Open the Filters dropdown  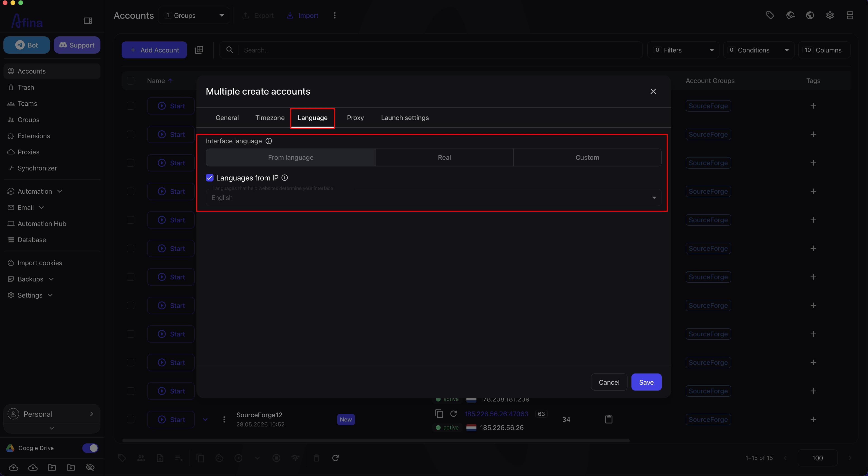coord(683,50)
